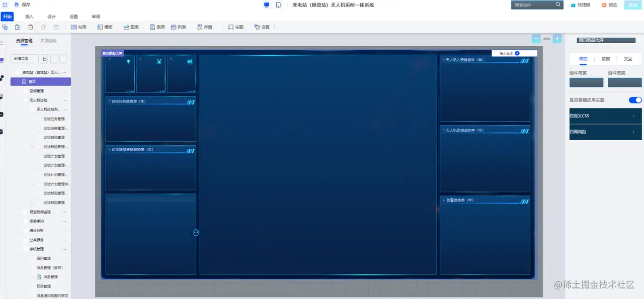Click the paste clipboard icon
644x299 pixels.
[18, 27]
